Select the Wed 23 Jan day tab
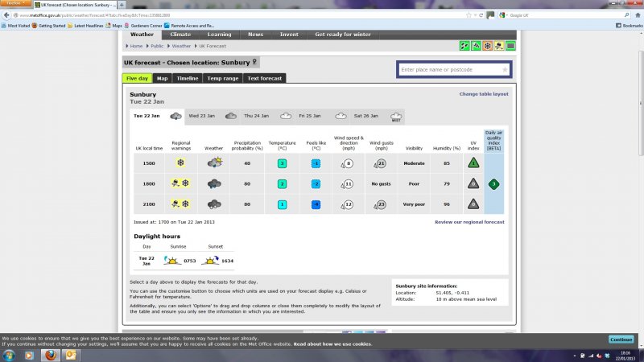This screenshot has width=644, height=362. point(212,116)
